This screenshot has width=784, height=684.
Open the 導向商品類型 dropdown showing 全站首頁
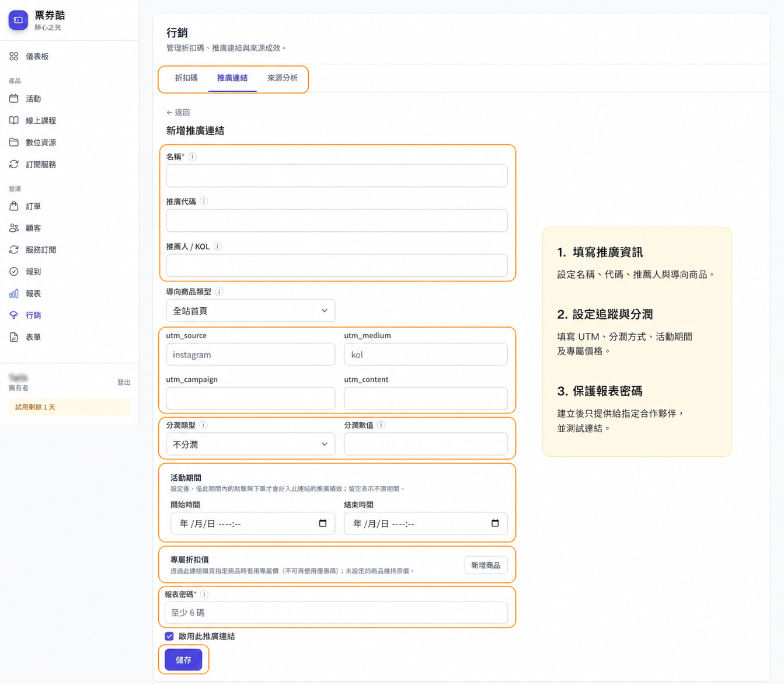click(x=250, y=311)
